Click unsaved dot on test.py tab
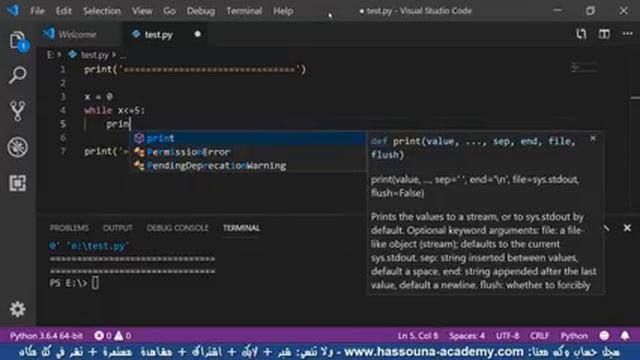Image resolution: width=640 pixels, height=360 pixels. [x=198, y=34]
